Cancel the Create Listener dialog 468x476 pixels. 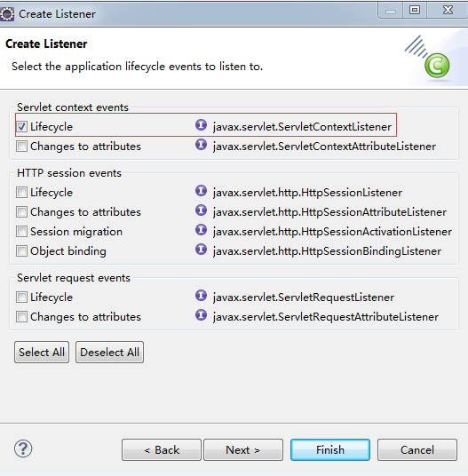pyautogui.click(x=417, y=449)
